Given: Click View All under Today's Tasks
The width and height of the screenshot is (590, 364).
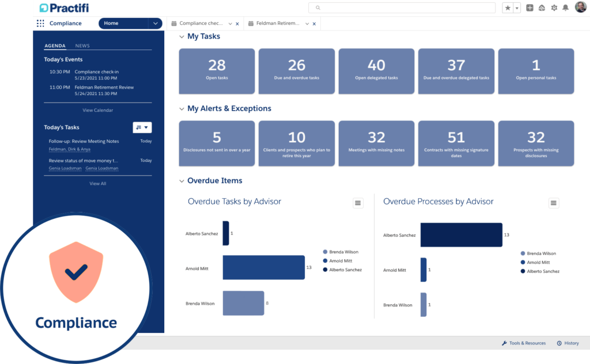Looking at the screenshot, I should (97, 183).
